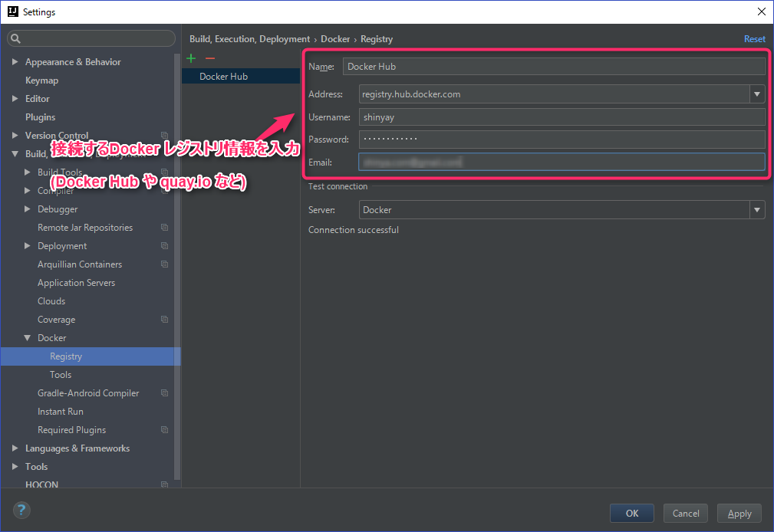The image size is (774, 532).
Task: Expand the Appearance & Behavior node
Action: coord(15,61)
